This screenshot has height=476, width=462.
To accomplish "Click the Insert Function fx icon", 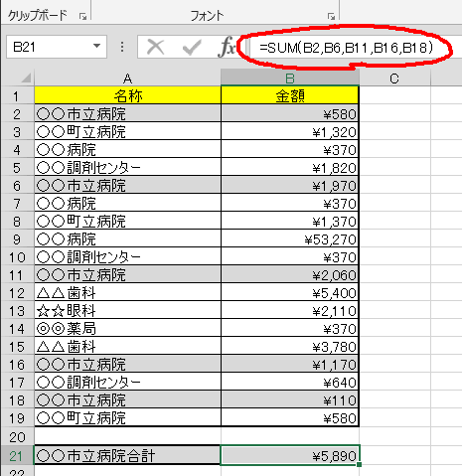I will click(227, 48).
